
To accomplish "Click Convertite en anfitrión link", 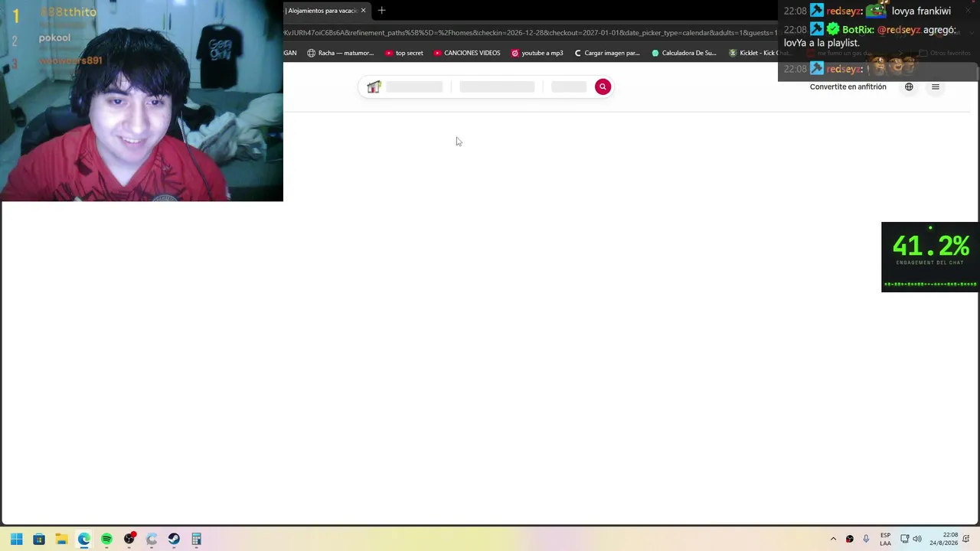I will 848,87.
